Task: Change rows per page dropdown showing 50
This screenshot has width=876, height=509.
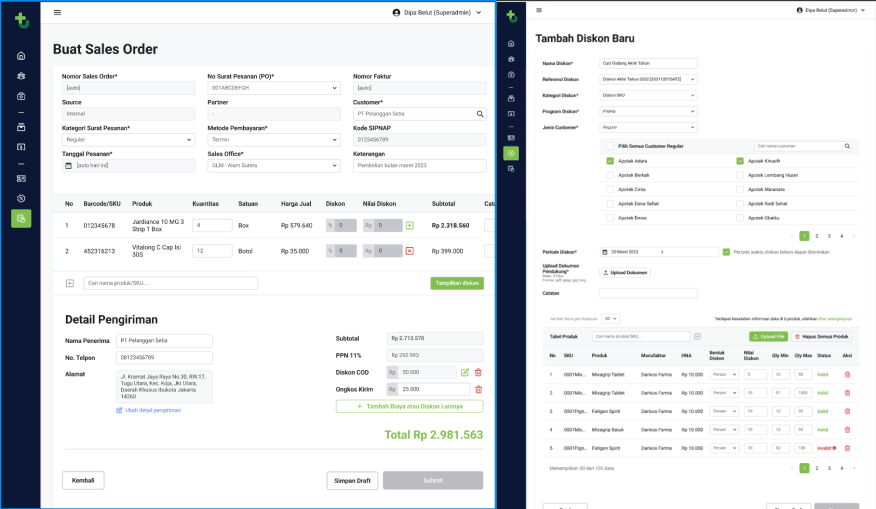Action: (x=611, y=318)
